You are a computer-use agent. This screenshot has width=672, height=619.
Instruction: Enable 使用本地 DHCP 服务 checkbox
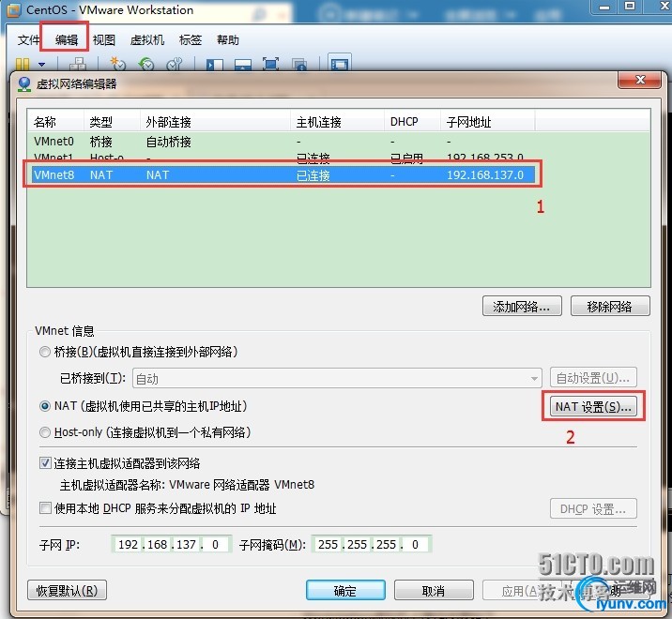point(45,508)
